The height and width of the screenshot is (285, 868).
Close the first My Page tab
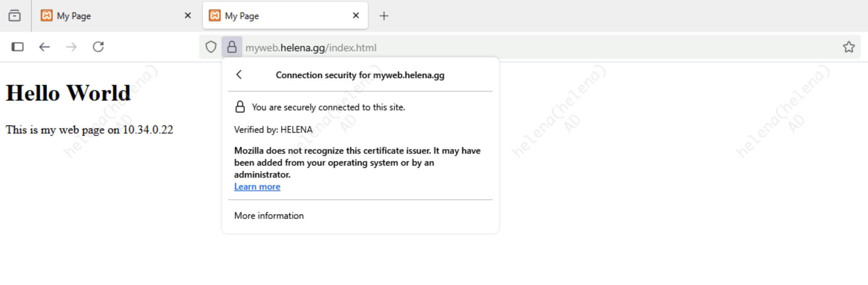(x=188, y=16)
